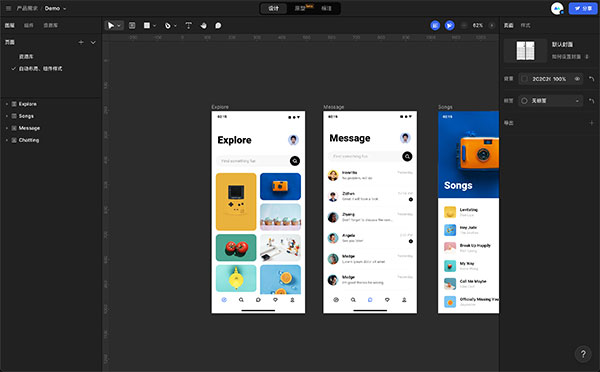Screen dimensions: 600x372
Task: Open the hamburger main menu
Action: 8,8
